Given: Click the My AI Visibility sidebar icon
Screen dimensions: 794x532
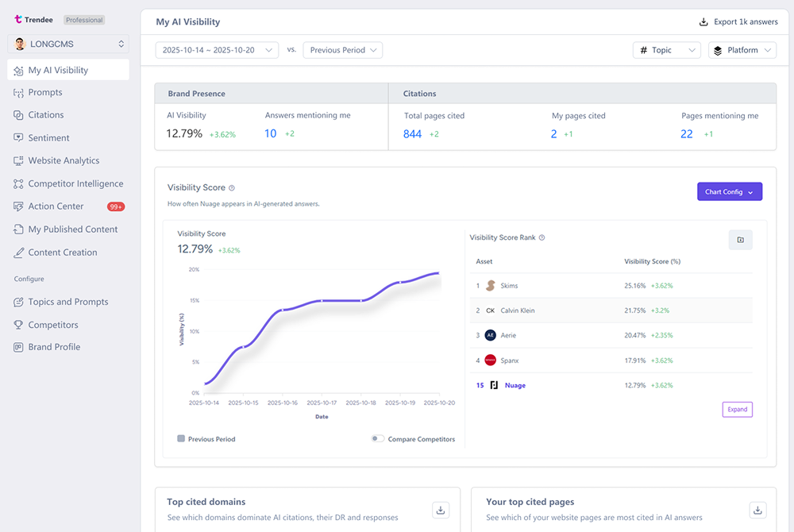Looking at the screenshot, I should click(18, 71).
